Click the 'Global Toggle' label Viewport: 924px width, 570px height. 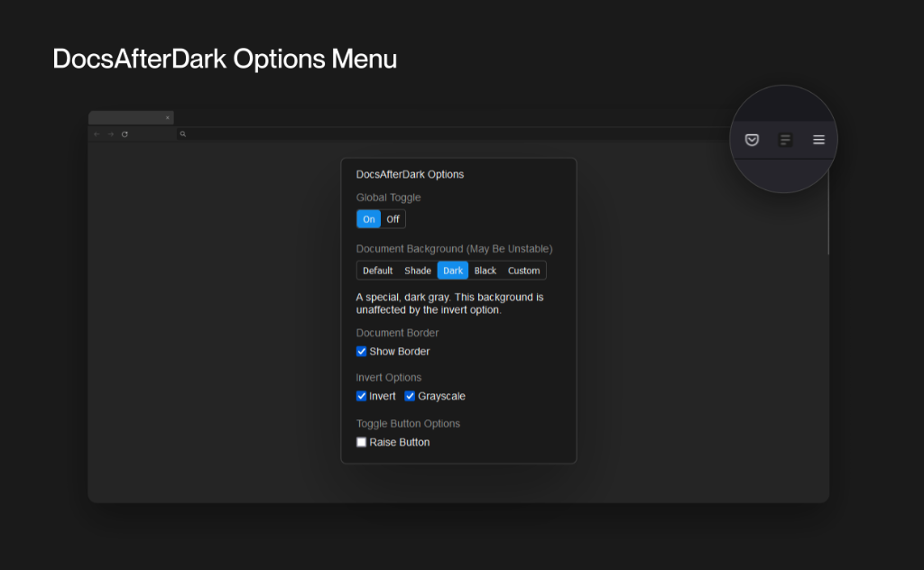pyautogui.click(x=388, y=198)
